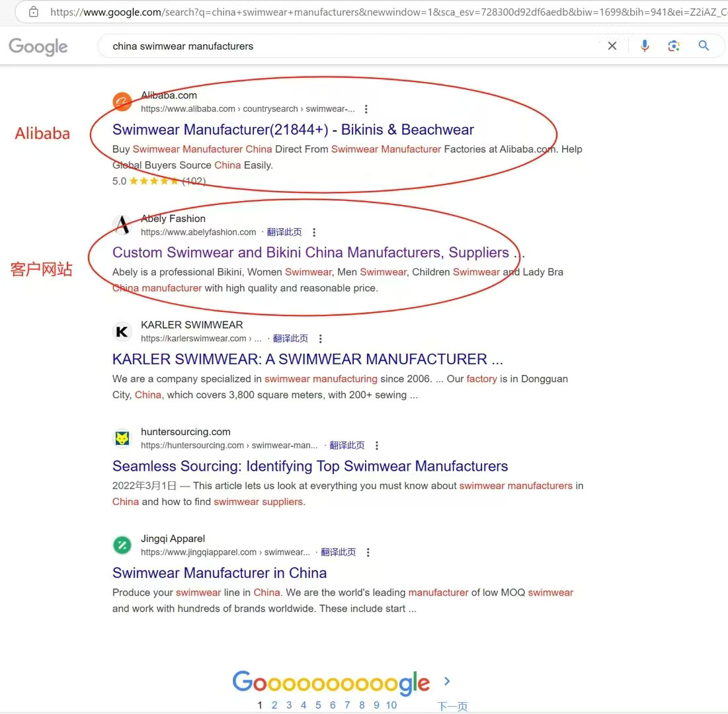The height and width of the screenshot is (714, 728).
Task: Open 'Swimwear Manufacturer(21844+) - Bikinis & Beachwear' result
Action: (293, 130)
